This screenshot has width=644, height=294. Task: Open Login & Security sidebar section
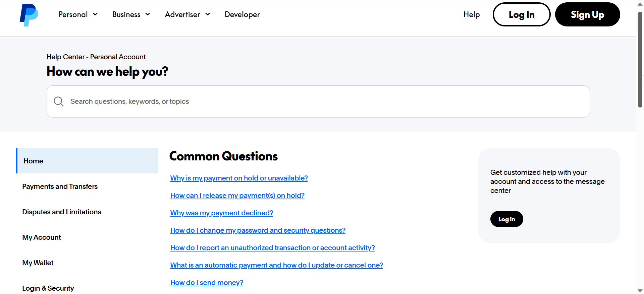pos(48,288)
